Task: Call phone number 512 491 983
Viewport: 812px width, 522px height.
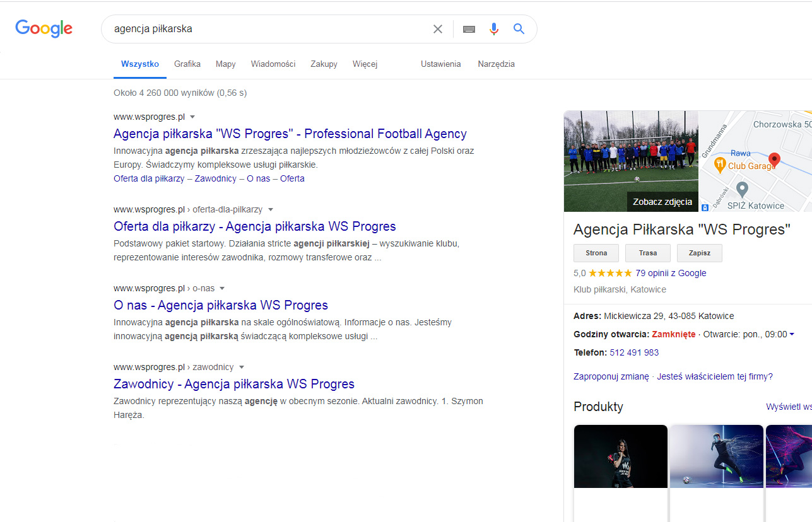Action: pyautogui.click(x=634, y=352)
